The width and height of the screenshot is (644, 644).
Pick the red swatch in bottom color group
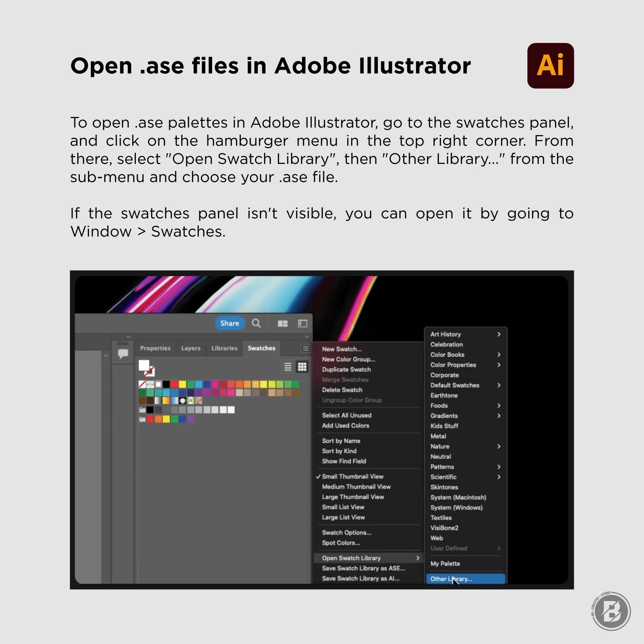pyautogui.click(x=150, y=419)
